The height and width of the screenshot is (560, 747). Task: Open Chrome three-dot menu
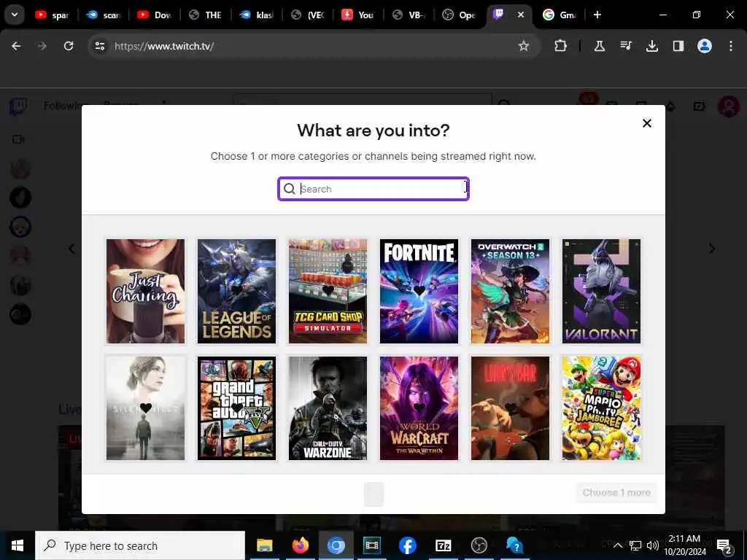pyautogui.click(x=730, y=46)
